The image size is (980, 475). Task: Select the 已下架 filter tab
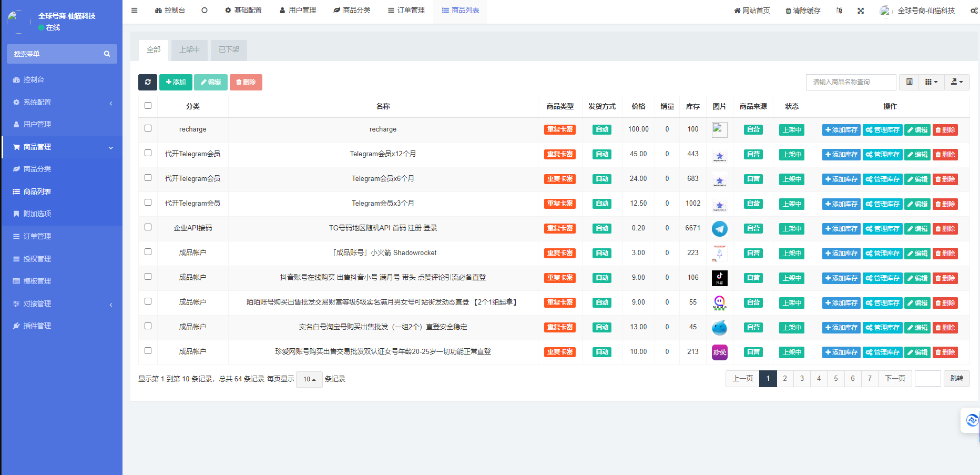[229, 50]
